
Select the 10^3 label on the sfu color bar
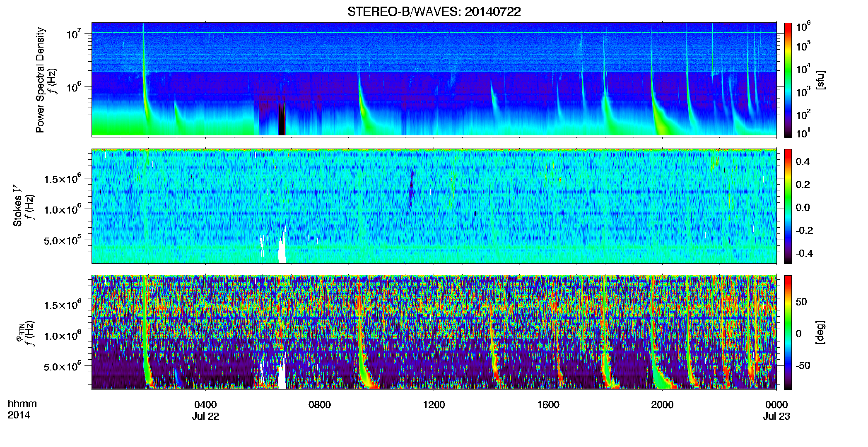coord(803,92)
